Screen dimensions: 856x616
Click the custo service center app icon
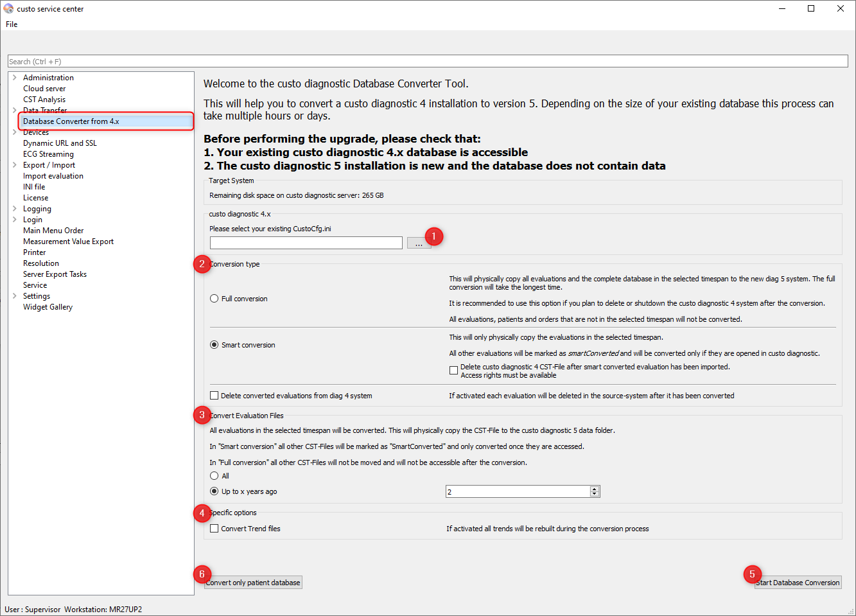coord(8,8)
